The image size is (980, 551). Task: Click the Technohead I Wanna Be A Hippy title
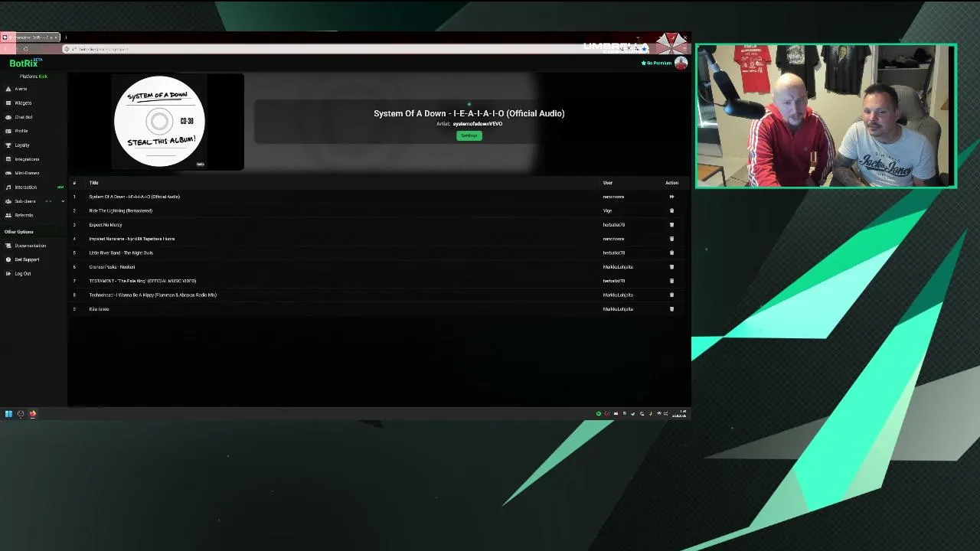click(152, 295)
